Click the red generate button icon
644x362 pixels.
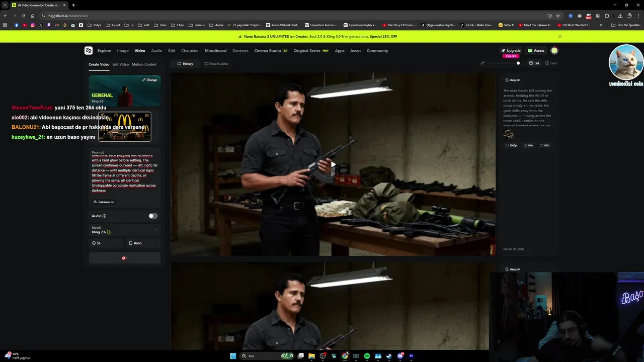pyautogui.click(x=124, y=258)
